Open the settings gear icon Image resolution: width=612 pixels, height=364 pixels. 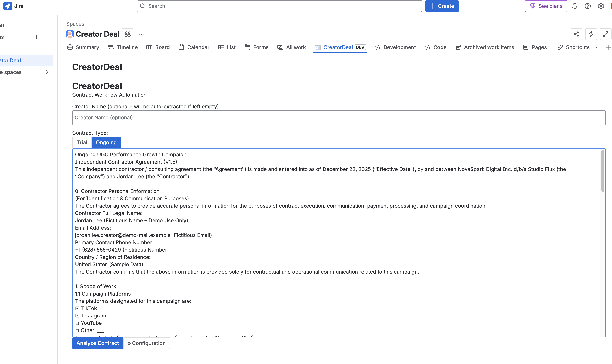tap(601, 6)
